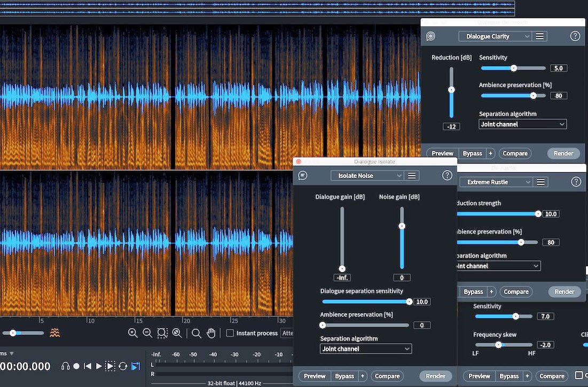Screen dimensions: 588x387
Task: Click the Dialogue separation sensitivity slider handle
Action: point(409,301)
